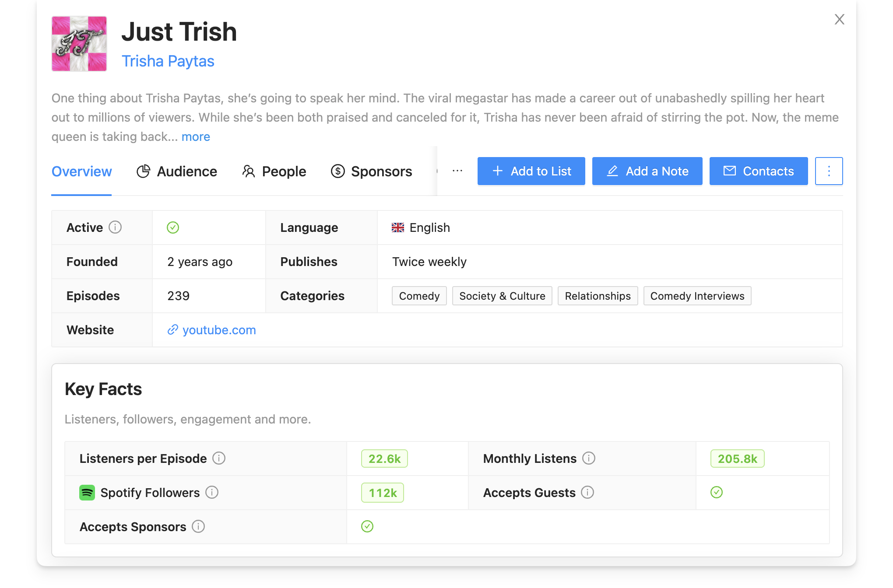The image size is (893, 588).
Task: Click the info icon beside Accepts Guests
Action: (x=588, y=492)
